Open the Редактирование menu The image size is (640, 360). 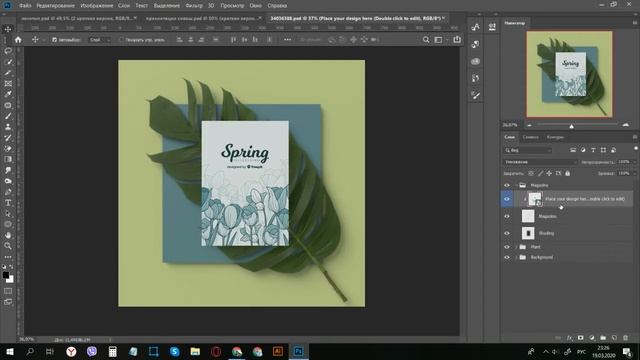point(56,6)
